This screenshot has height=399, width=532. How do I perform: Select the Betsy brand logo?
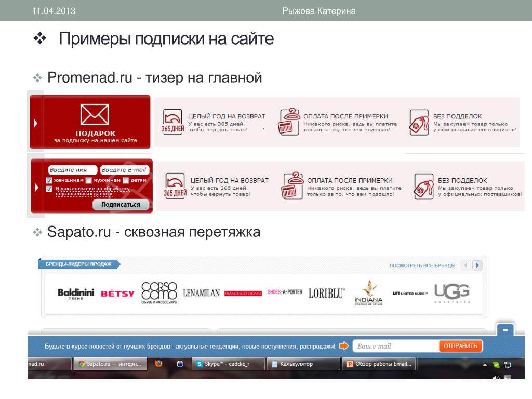tap(117, 294)
